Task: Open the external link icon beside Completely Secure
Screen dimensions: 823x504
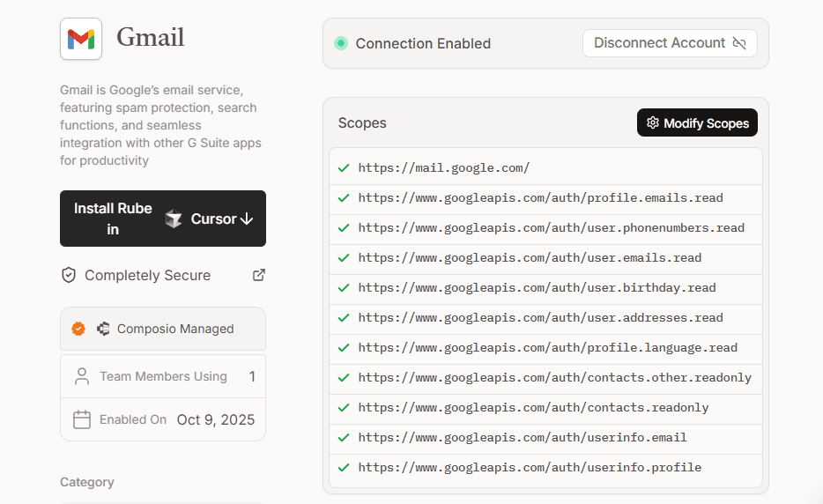Action: pyautogui.click(x=259, y=275)
